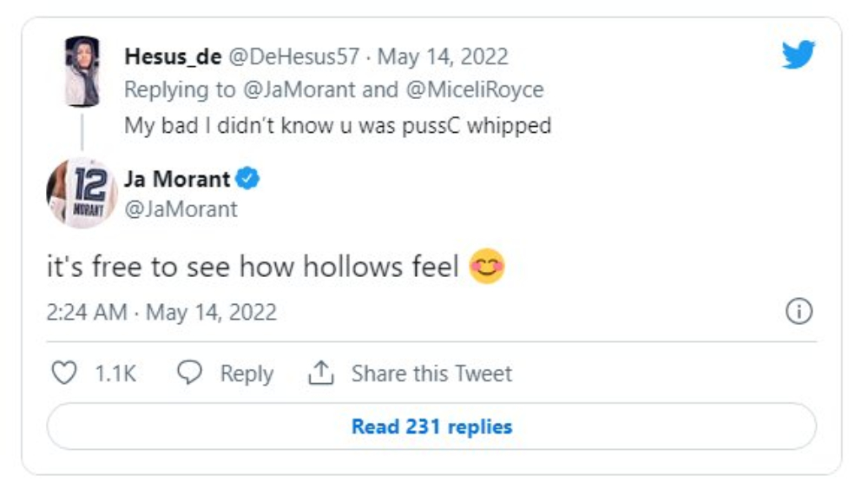Click the 1.1K likes count
The image size is (868, 489).
115,373
